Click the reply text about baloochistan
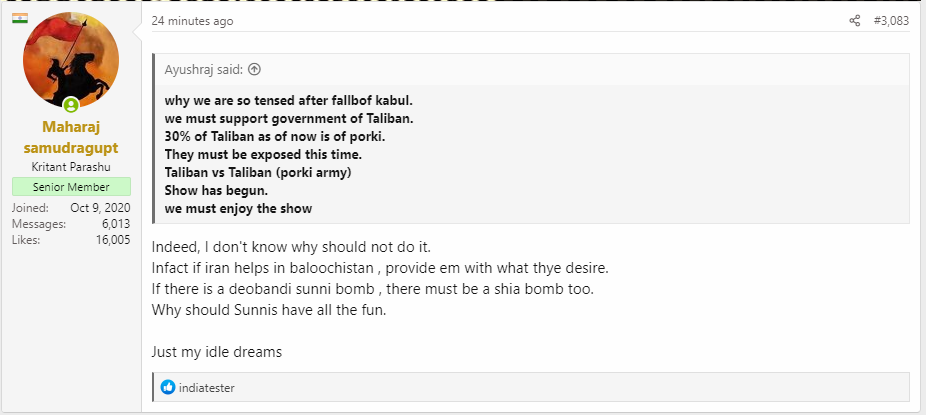Image resolution: width=926 pixels, height=415 pixels. click(380, 267)
